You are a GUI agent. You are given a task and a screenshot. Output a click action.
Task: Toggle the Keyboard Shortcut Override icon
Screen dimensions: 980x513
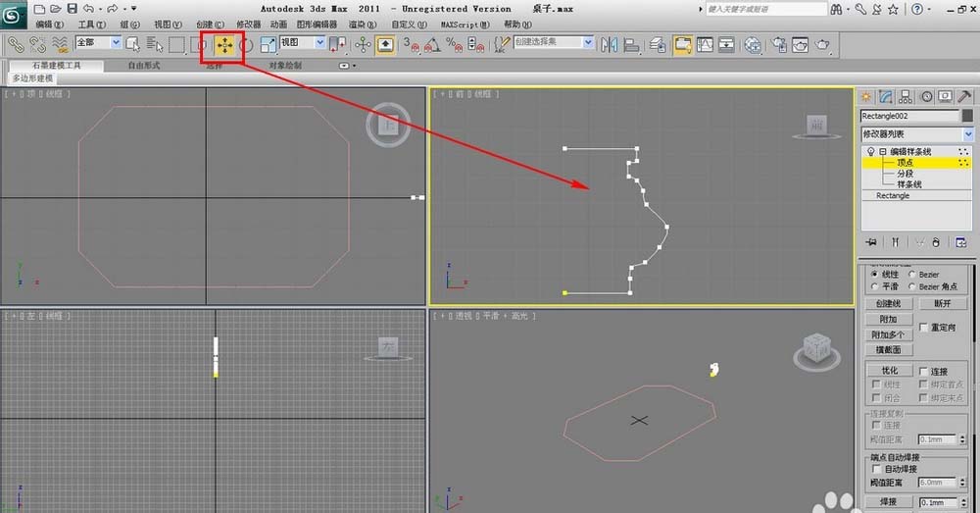point(385,45)
